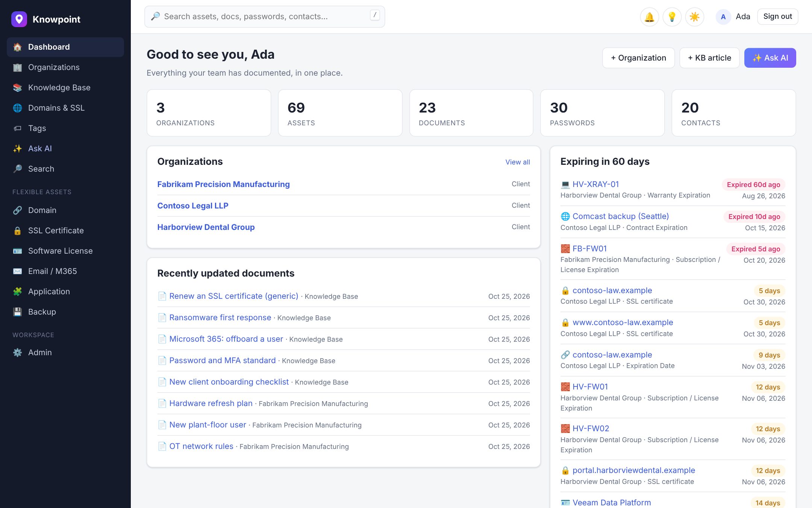Viewport: 812px width, 508px height.
Task: Open the 69 Assets stat card
Action: click(340, 113)
